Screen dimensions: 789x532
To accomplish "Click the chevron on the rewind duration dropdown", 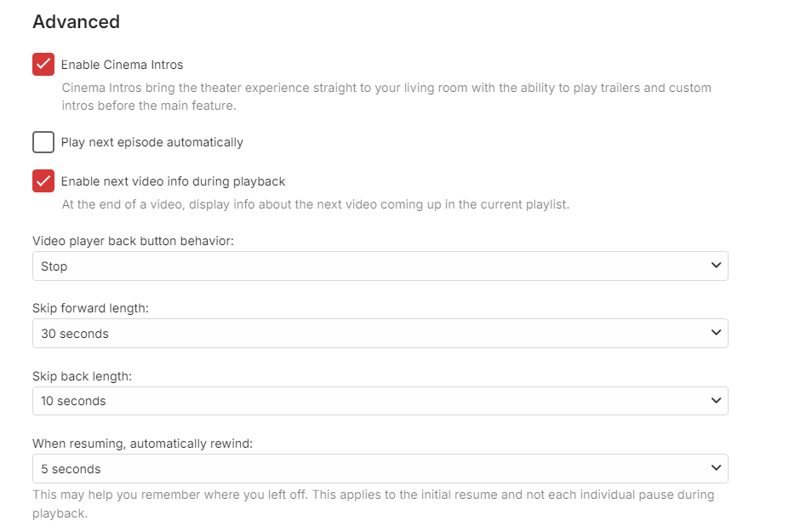I will pos(718,468).
